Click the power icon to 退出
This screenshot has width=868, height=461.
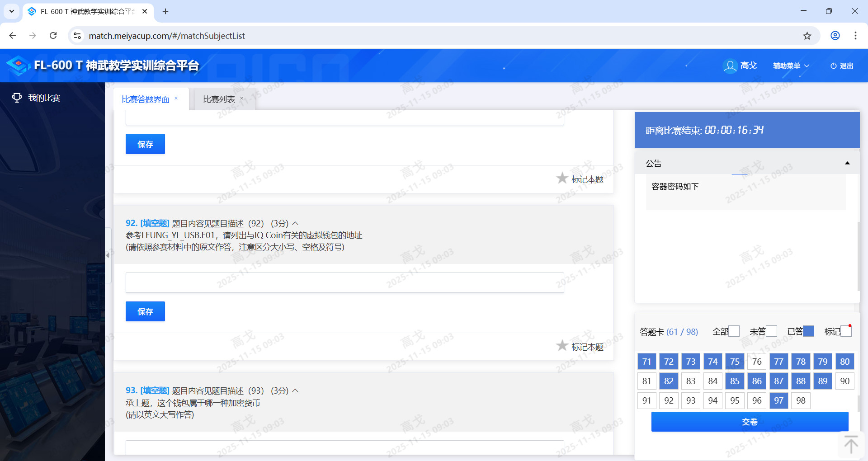point(833,66)
